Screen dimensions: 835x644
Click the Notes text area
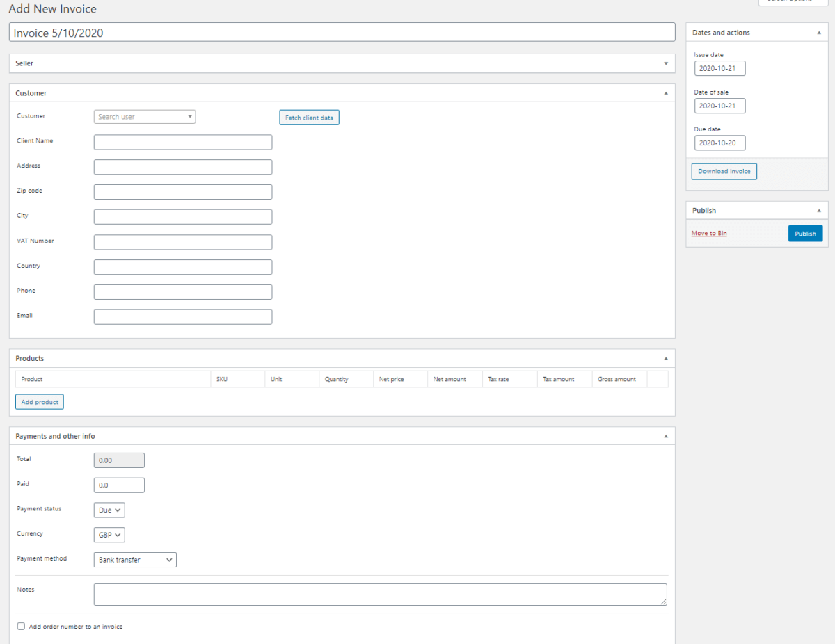pyautogui.click(x=380, y=594)
